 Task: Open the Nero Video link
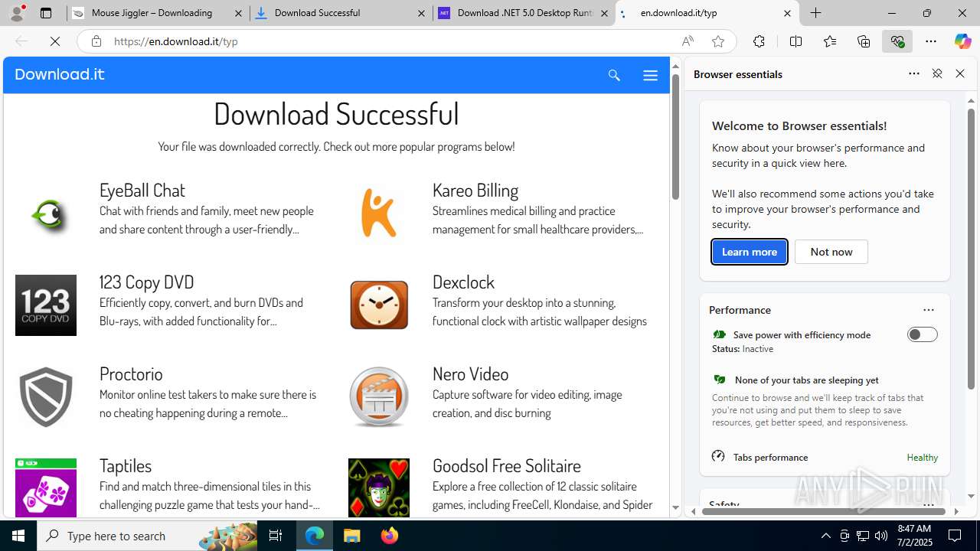tap(471, 373)
